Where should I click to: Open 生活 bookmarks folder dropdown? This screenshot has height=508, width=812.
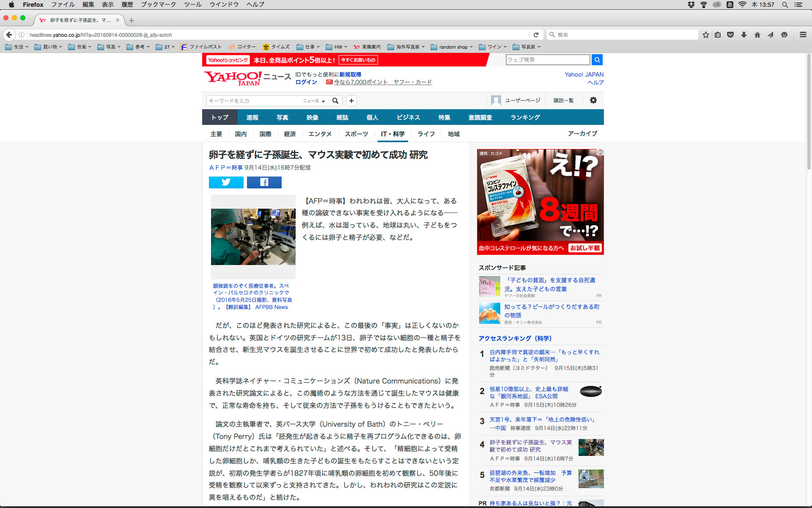17,47
